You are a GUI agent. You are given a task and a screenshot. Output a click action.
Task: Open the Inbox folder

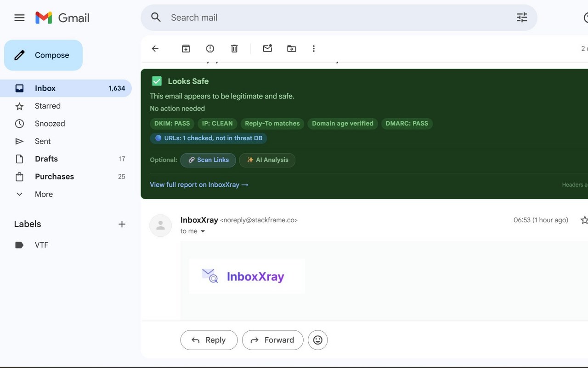(66, 88)
